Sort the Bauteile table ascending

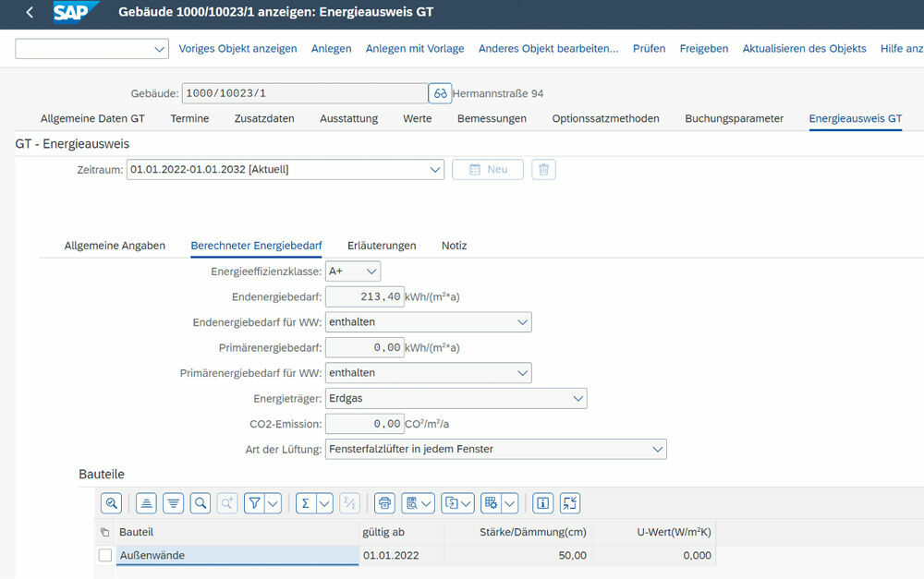(x=147, y=503)
